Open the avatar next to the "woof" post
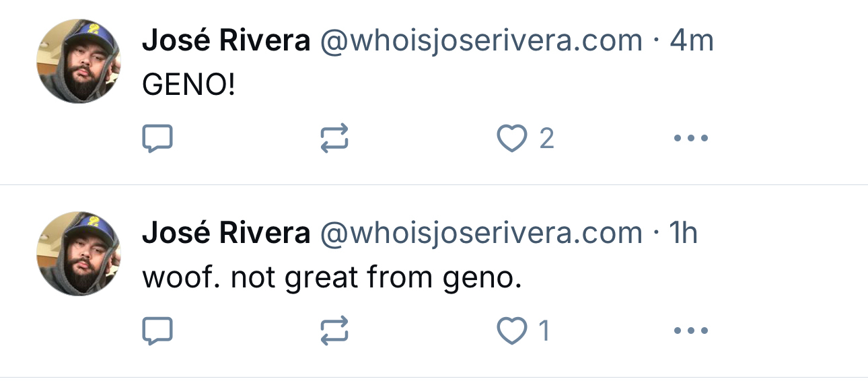This screenshot has width=868, height=381. (78, 253)
